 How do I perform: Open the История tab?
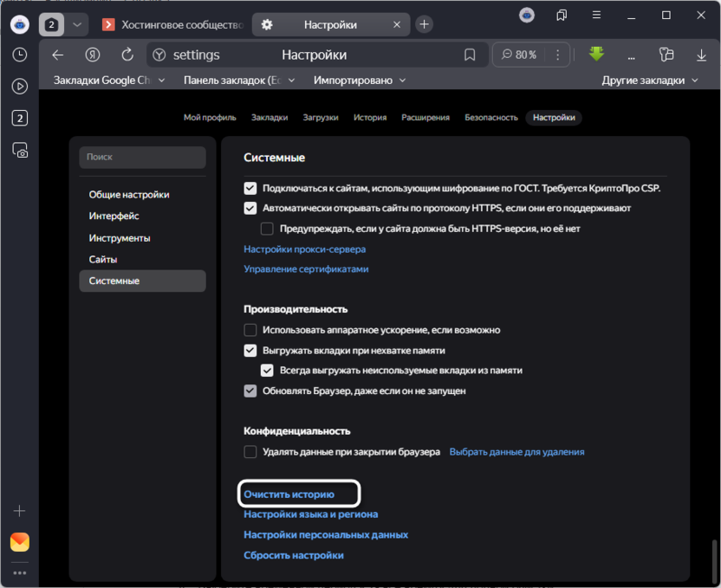tap(370, 118)
